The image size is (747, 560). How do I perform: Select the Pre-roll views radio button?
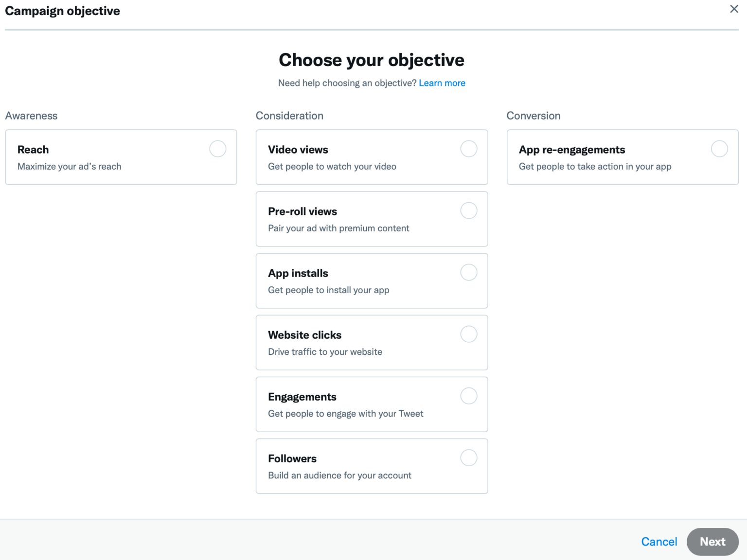click(x=468, y=210)
